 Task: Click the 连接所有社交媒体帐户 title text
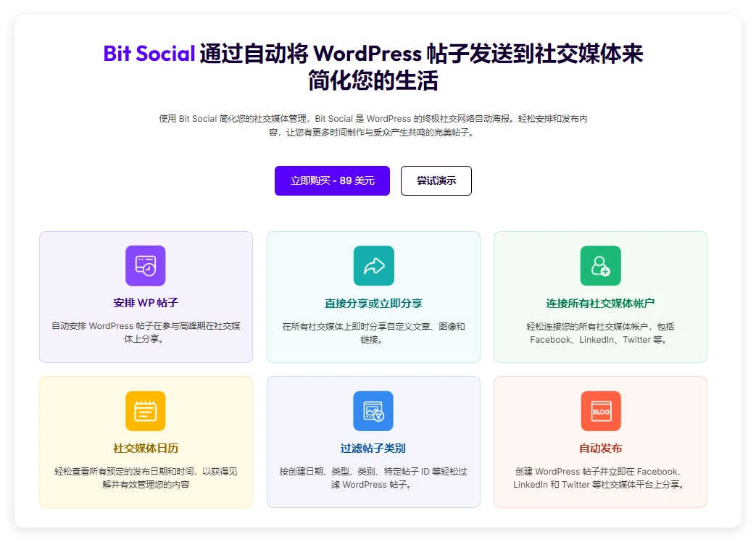[x=599, y=304]
